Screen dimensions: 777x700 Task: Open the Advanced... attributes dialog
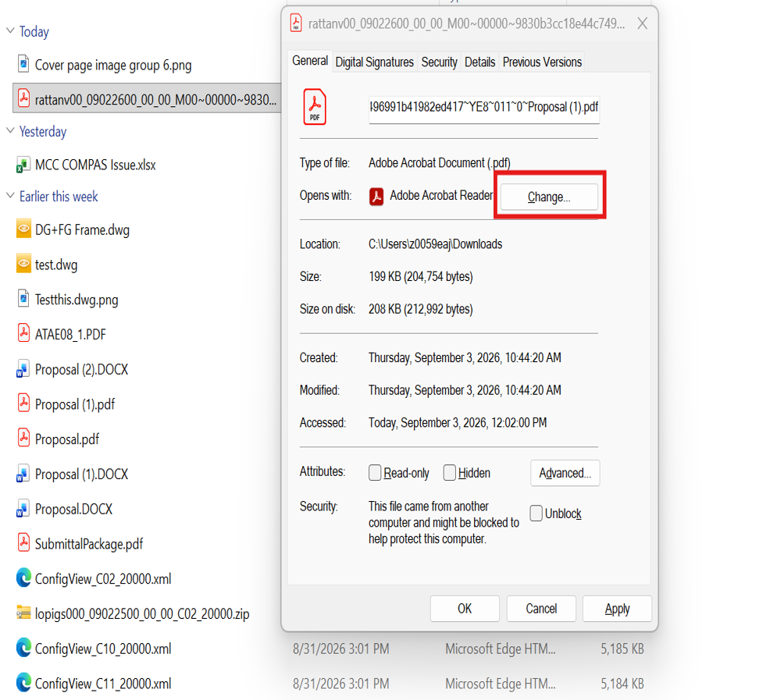pos(565,473)
